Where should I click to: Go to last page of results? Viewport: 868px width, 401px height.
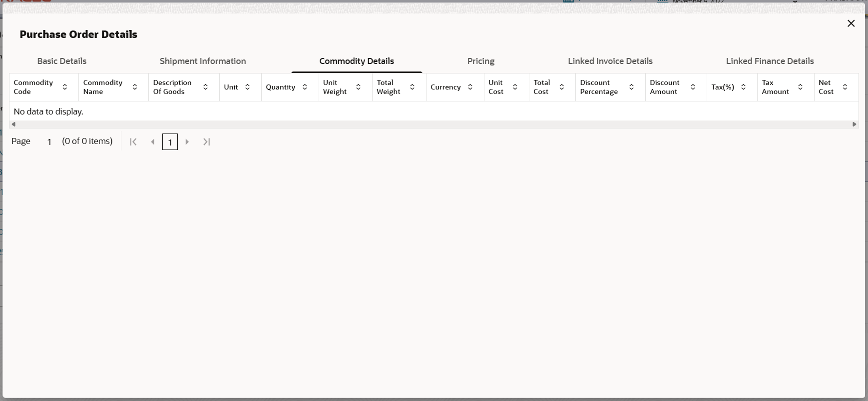(x=207, y=142)
